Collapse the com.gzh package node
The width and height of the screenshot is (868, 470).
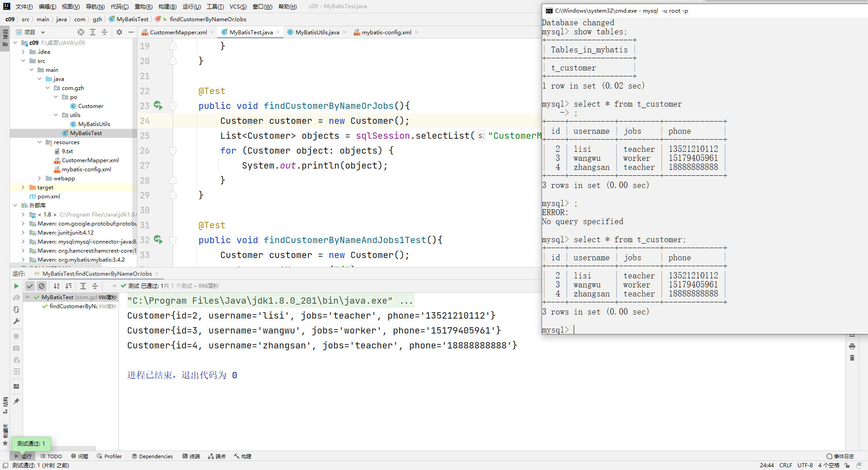point(48,88)
